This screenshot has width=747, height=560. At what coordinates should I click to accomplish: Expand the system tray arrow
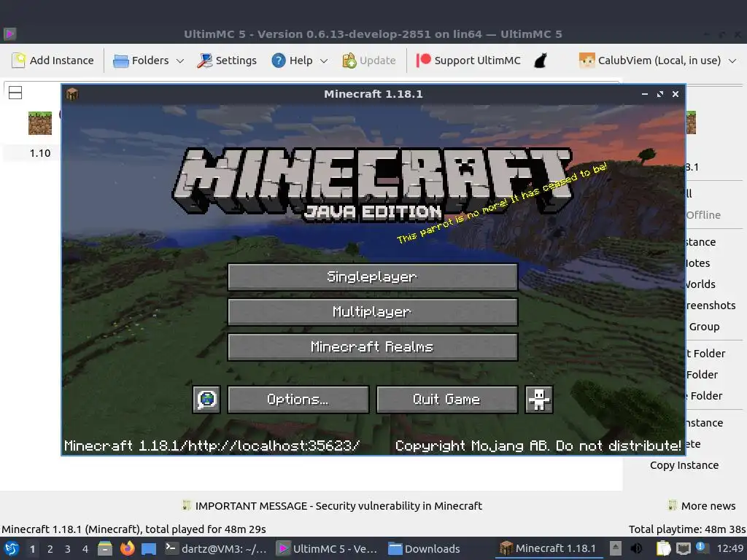(x=616, y=548)
